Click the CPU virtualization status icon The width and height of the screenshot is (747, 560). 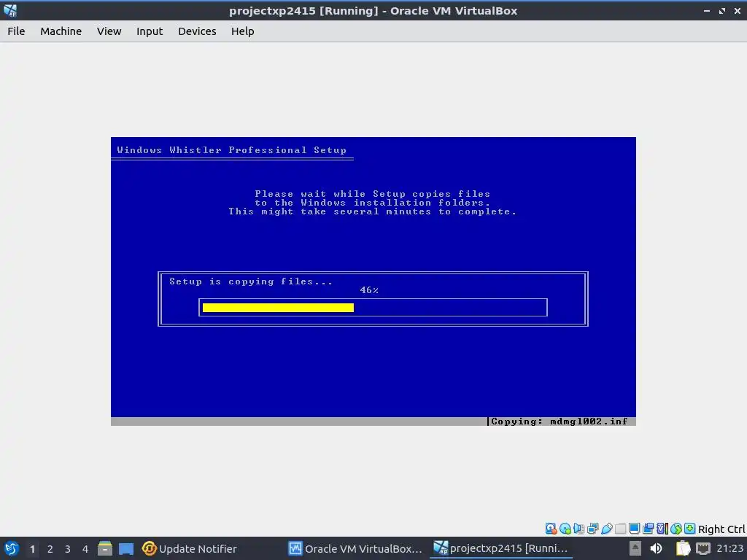tap(662, 529)
